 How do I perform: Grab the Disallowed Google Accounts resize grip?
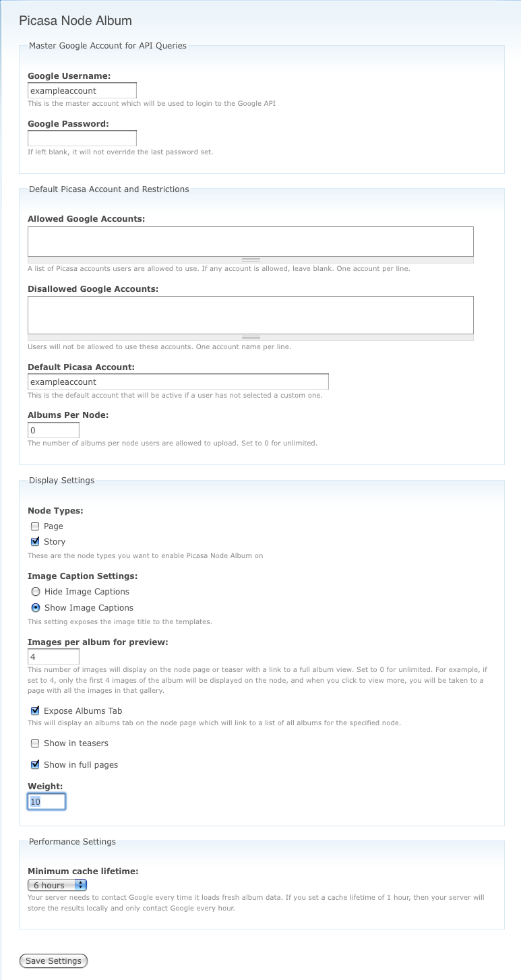point(251,337)
